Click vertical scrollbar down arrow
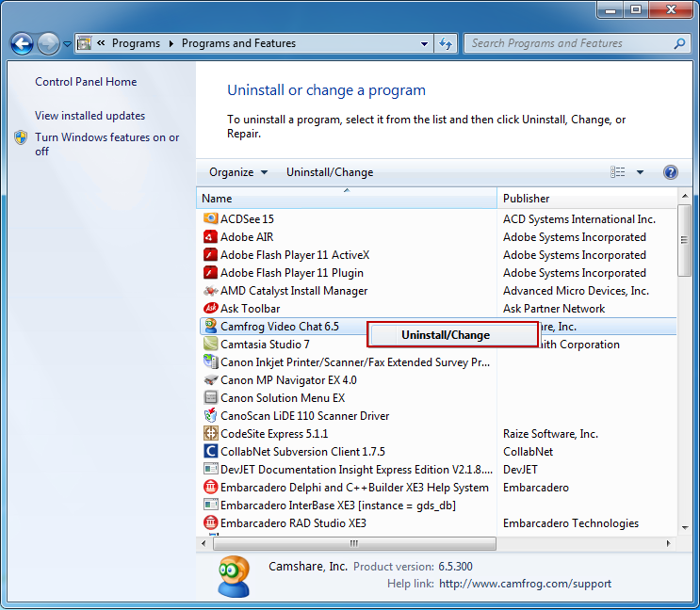700x610 pixels. tap(684, 528)
